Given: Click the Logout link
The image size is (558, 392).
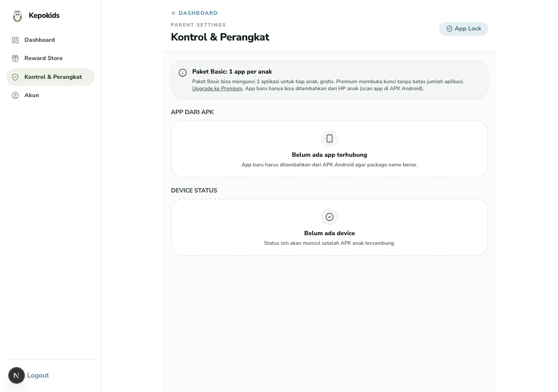Looking at the screenshot, I should tap(38, 375).
